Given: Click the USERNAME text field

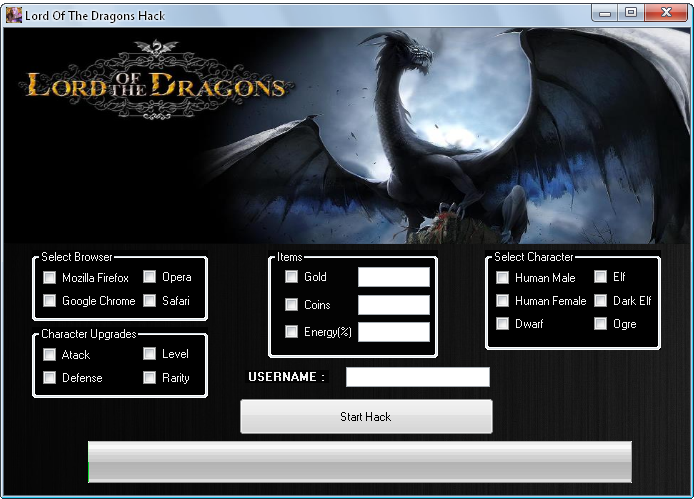Looking at the screenshot, I should (x=418, y=377).
